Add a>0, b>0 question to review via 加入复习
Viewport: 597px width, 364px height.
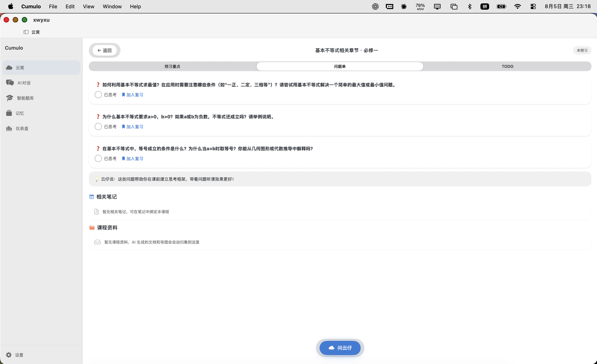point(132,127)
